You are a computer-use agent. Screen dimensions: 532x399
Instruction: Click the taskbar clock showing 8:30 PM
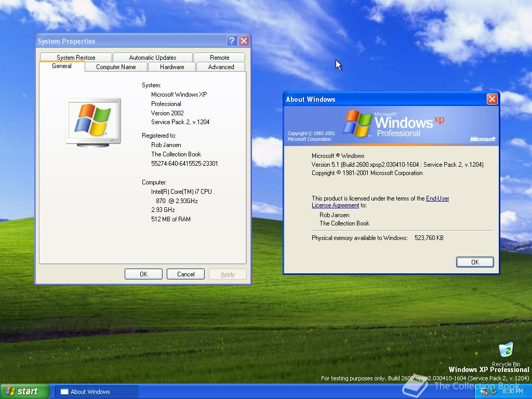coord(513,391)
